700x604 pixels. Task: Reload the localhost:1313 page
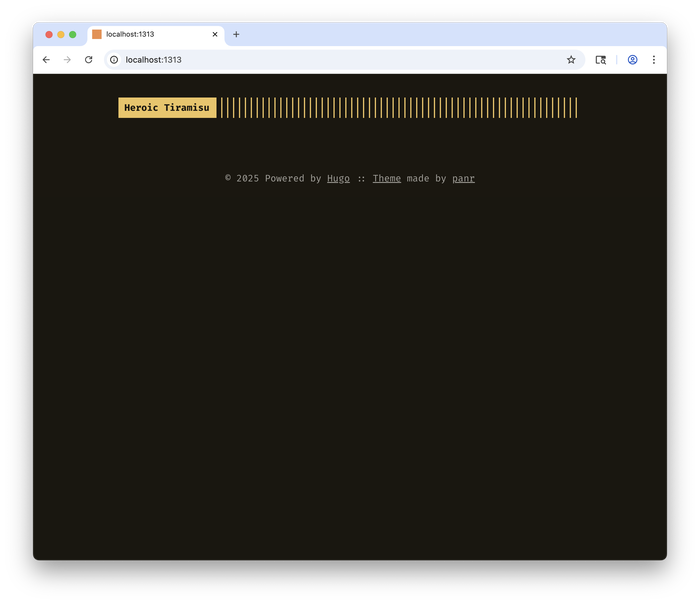(x=88, y=60)
